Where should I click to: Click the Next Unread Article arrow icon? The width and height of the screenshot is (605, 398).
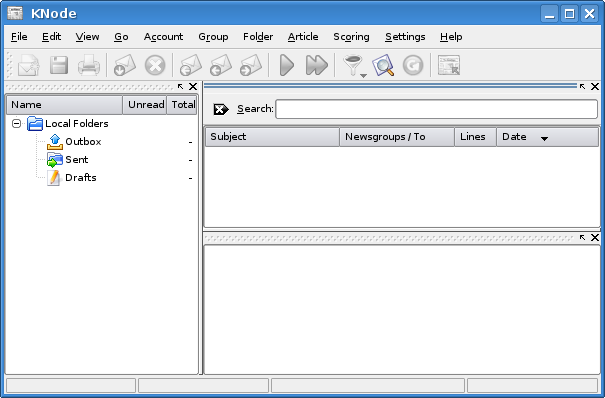[287, 65]
